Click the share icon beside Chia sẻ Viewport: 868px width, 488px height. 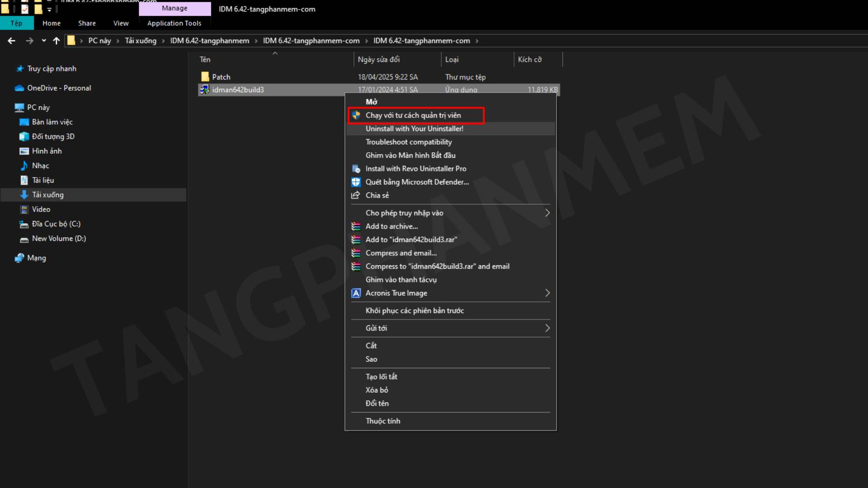(356, 195)
